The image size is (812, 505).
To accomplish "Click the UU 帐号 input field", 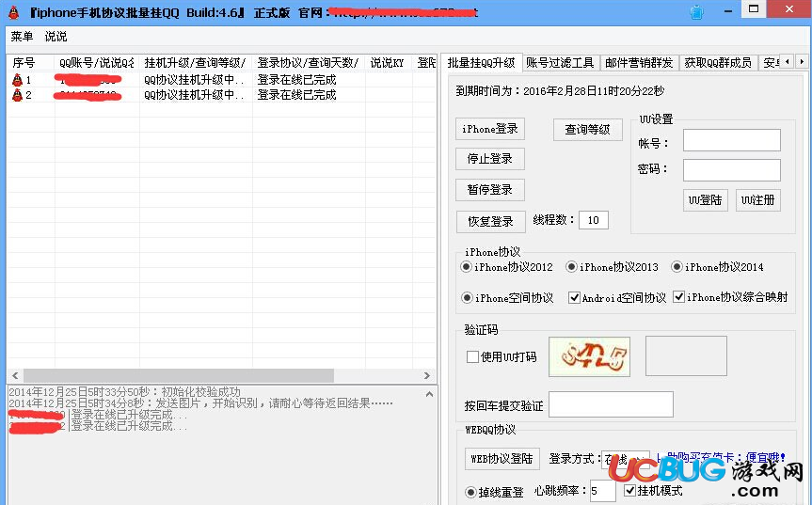I will pos(732,140).
